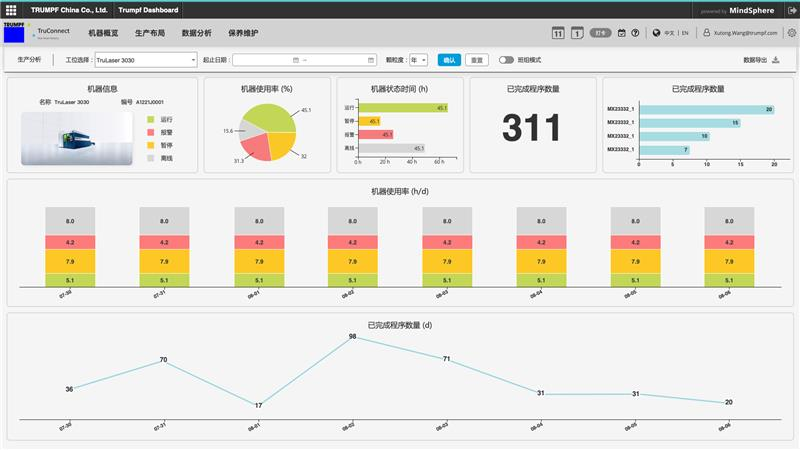Open the 颗粒度 granularity dropdown

point(418,60)
